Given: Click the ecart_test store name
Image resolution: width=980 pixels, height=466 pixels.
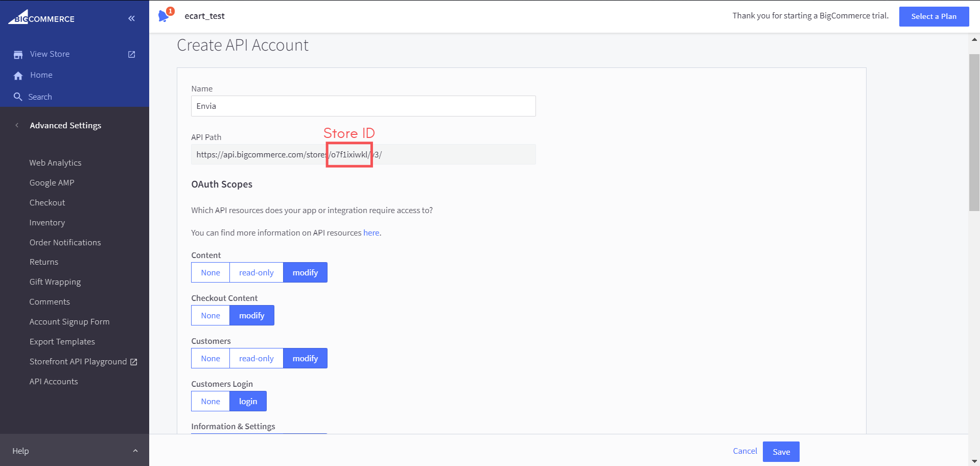Looking at the screenshot, I should [204, 16].
